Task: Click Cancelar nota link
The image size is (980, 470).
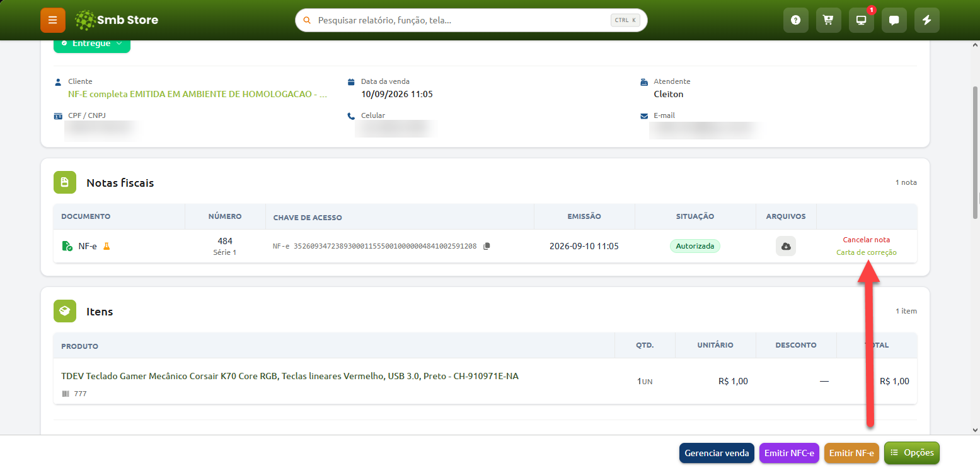Action: tap(866, 240)
